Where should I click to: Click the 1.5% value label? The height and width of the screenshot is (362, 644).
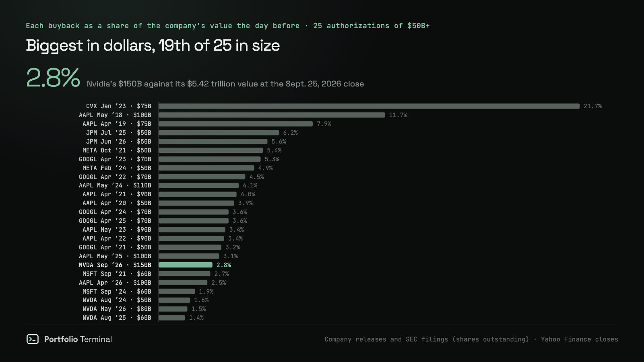[x=199, y=309]
